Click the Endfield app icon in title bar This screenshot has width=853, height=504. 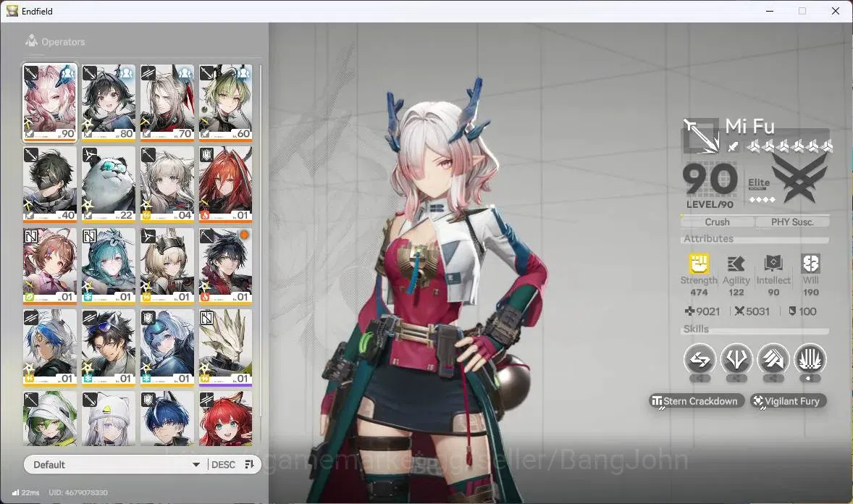[12, 11]
